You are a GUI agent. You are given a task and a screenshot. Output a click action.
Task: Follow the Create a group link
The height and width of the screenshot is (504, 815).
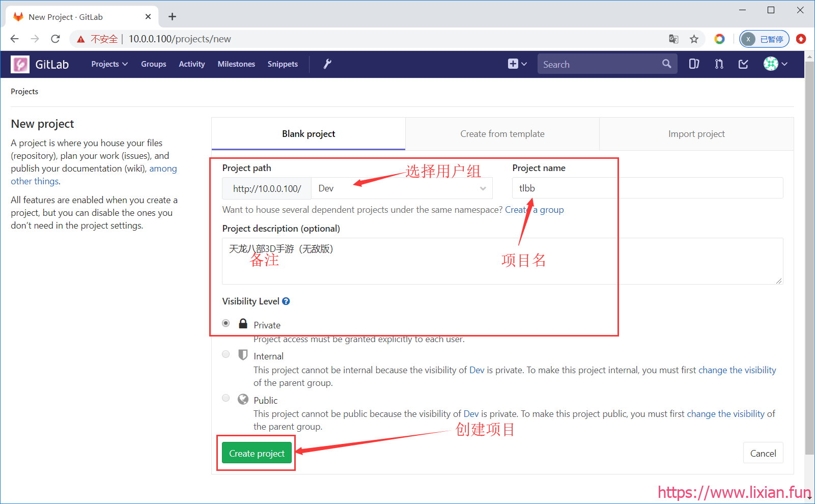click(534, 210)
